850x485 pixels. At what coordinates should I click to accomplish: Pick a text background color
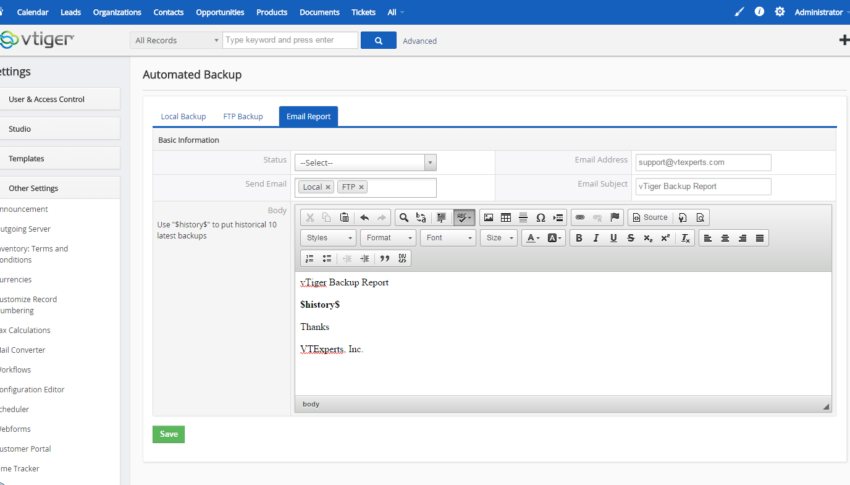click(554, 238)
